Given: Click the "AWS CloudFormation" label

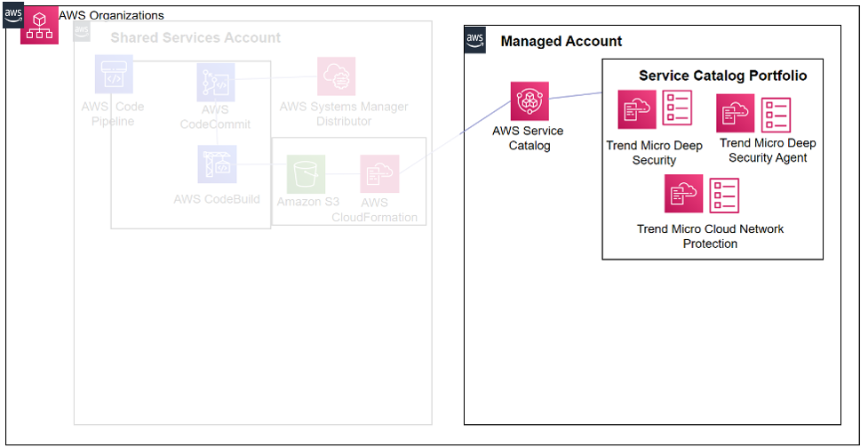Looking at the screenshot, I should click(375, 210).
